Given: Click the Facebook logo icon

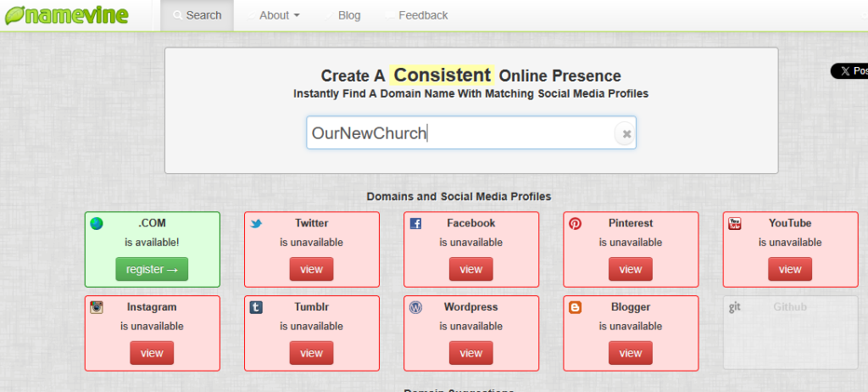Looking at the screenshot, I should tap(415, 224).
